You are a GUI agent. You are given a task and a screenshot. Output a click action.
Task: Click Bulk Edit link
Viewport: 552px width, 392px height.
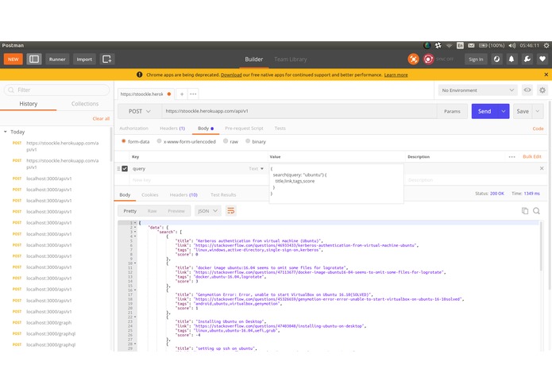click(x=532, y=156)
